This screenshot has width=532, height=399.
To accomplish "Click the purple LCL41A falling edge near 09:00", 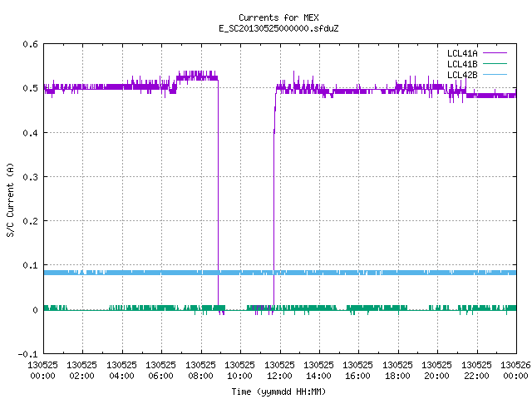I will [218, 194].
